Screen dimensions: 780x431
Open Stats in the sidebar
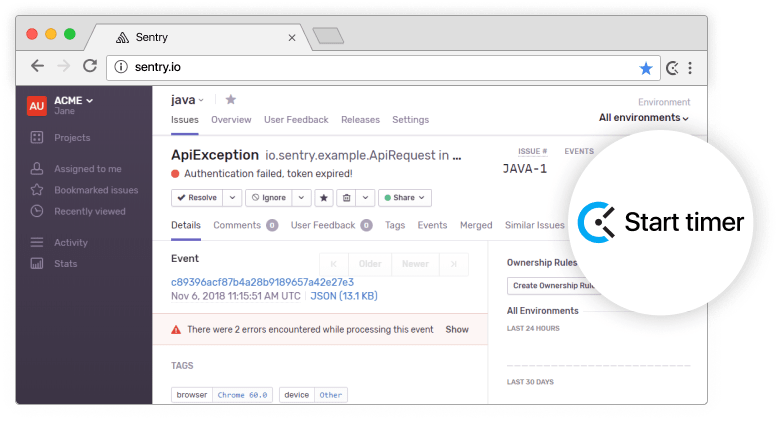coord(66,264)
